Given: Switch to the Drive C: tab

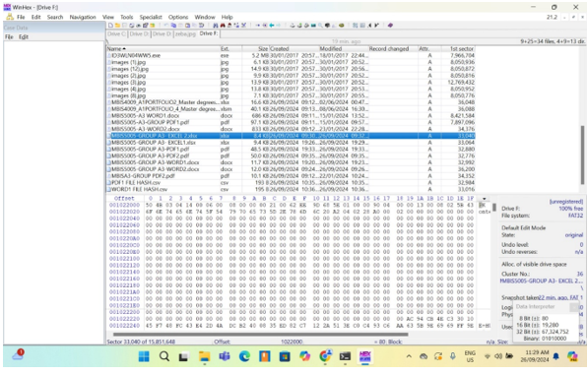Looking at the screenshot, I should click(116, 33).
